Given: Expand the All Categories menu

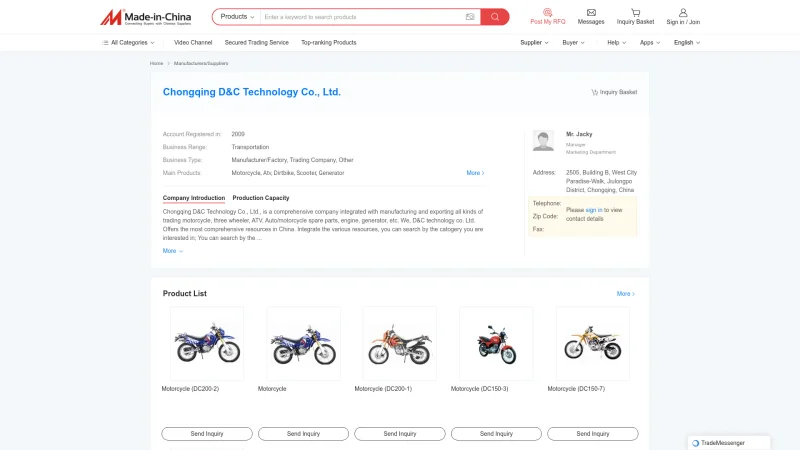Looking at the screenshot, I should click(x=128, y=43).
